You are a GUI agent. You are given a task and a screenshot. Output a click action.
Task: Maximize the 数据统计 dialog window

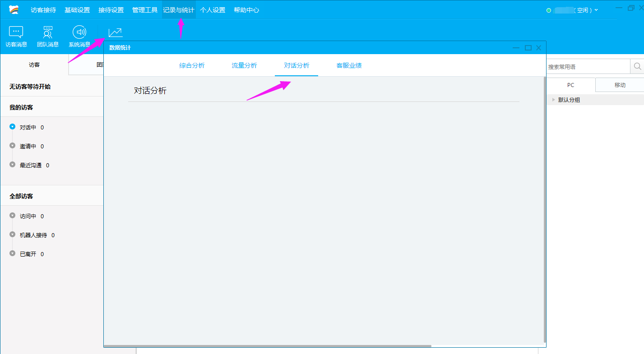pyautogui.click(x=528, y=48)
